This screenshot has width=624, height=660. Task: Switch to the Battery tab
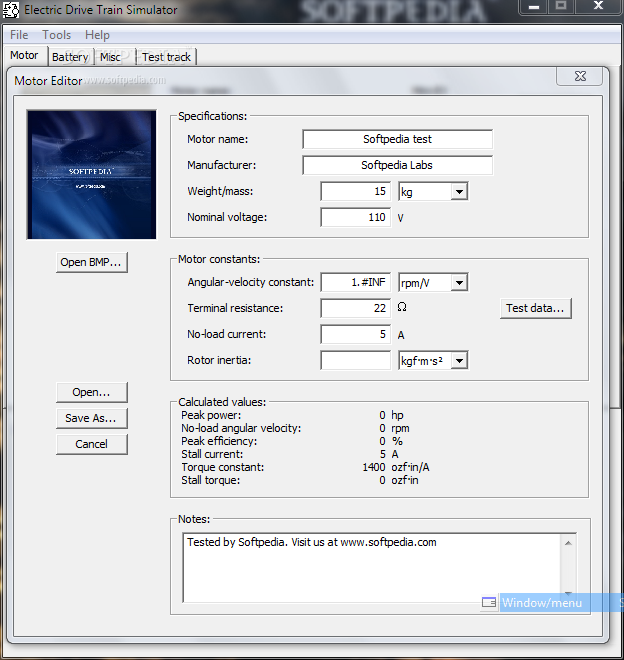[70, 57]
